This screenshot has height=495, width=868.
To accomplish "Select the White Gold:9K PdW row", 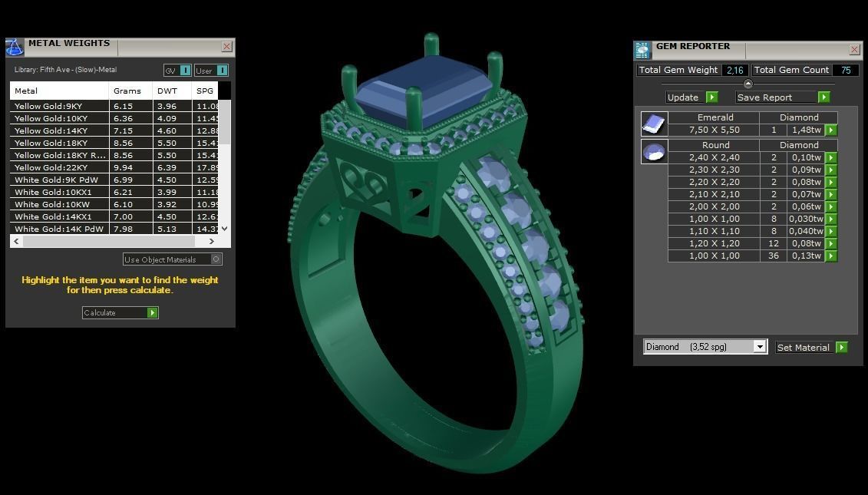I will pos(114,180).
